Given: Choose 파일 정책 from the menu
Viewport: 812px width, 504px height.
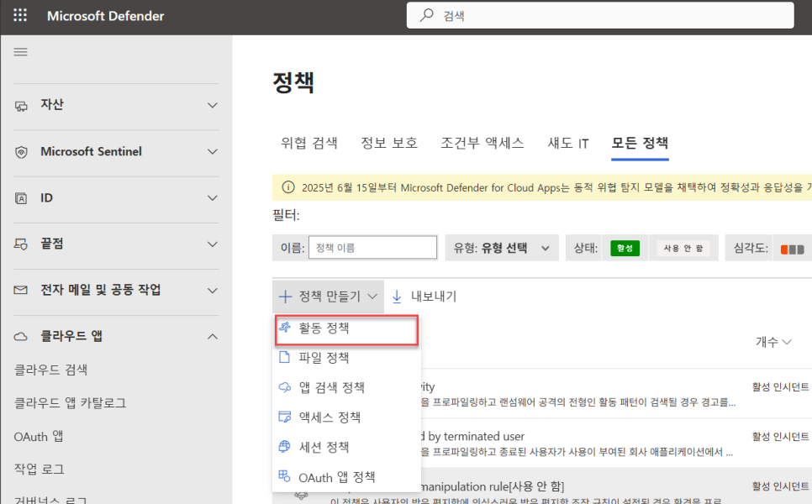Looking at the screenshot, I should coord(346,358).
